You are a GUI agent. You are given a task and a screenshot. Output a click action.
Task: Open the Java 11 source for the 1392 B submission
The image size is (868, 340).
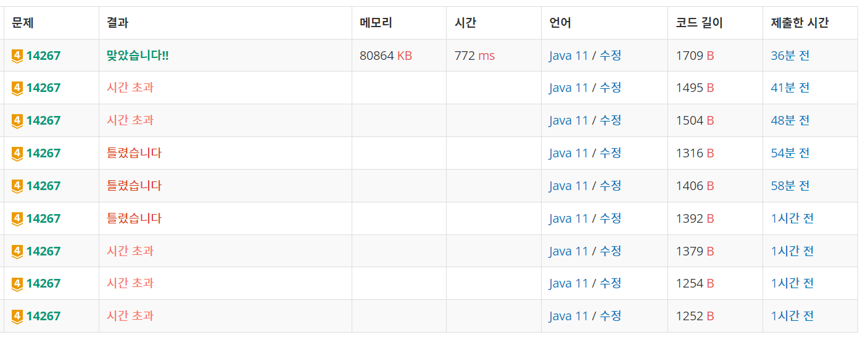[x=569, y=218]
